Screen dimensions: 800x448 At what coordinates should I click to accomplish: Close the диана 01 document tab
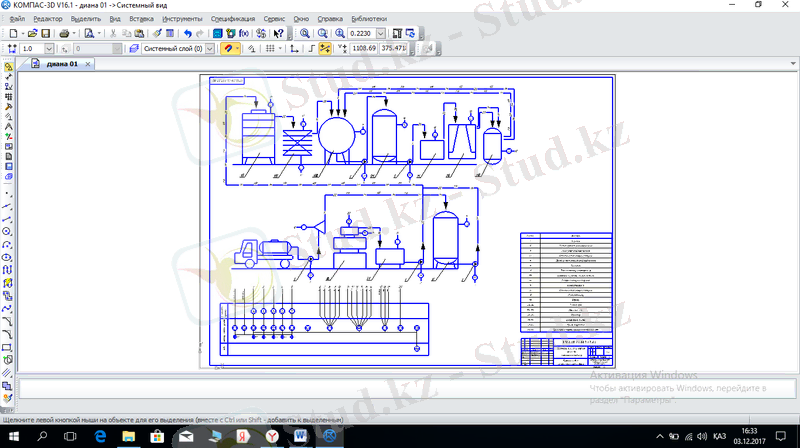[x=86, y=65]
